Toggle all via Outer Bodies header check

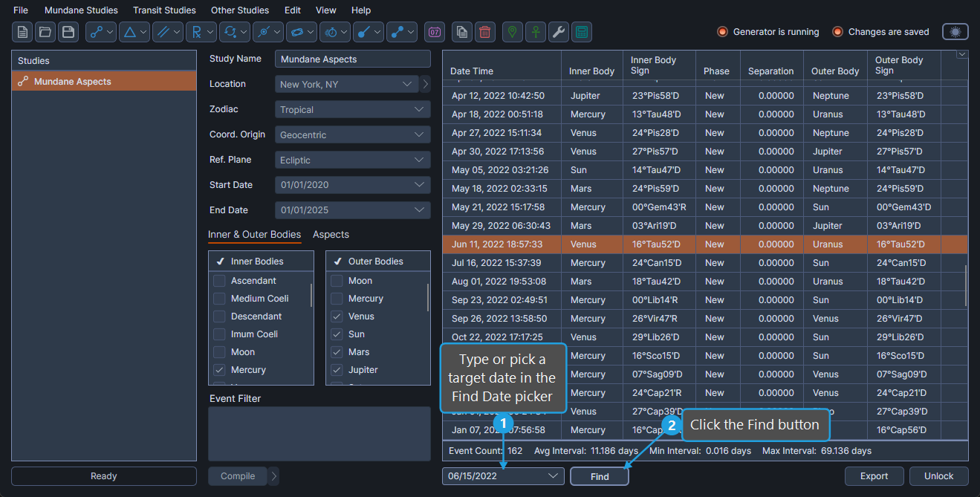coord(337,262)
